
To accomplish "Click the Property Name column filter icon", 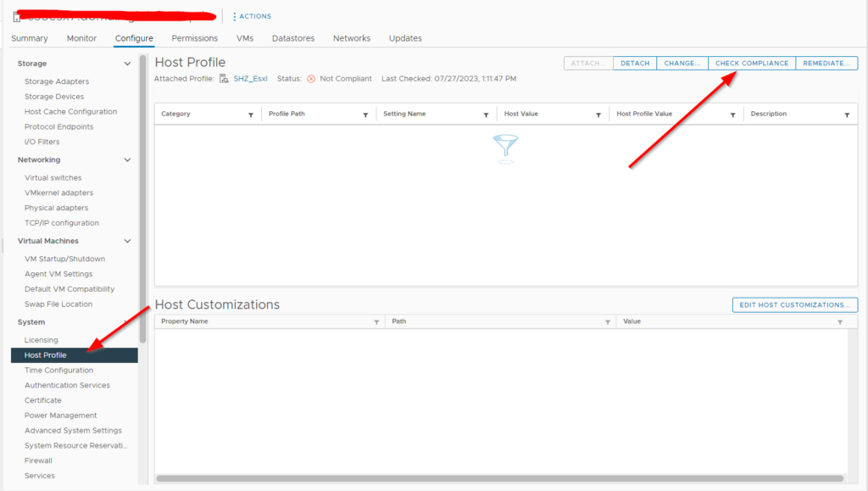I will point(376,322).
